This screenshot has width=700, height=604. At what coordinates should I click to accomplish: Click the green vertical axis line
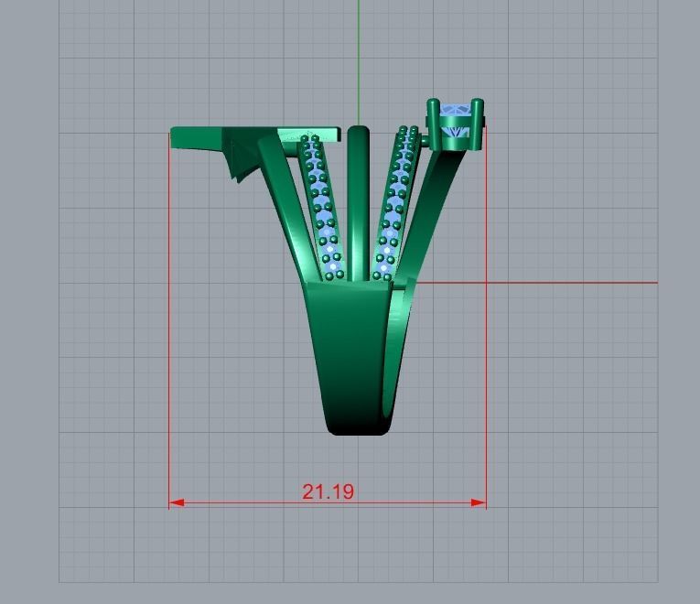[358, 62]
